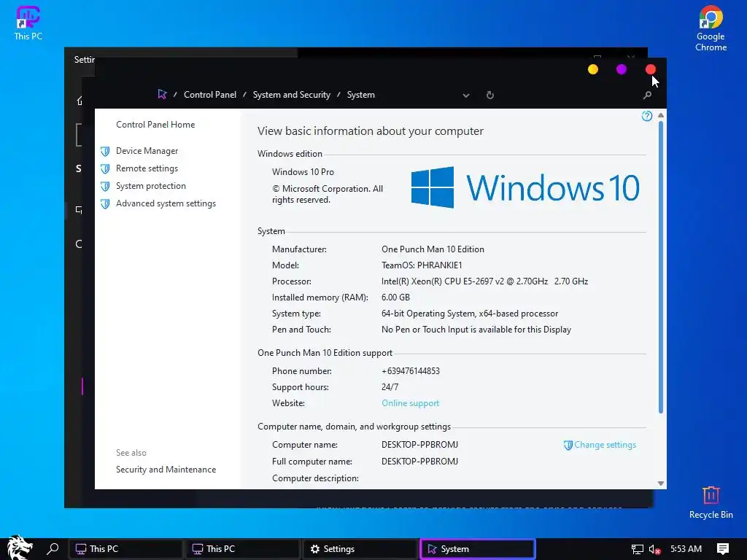Viewport: 747px width, 560px height.
Task: Click the 5:53 AM taskbar clock
Action: coord(686,549)
